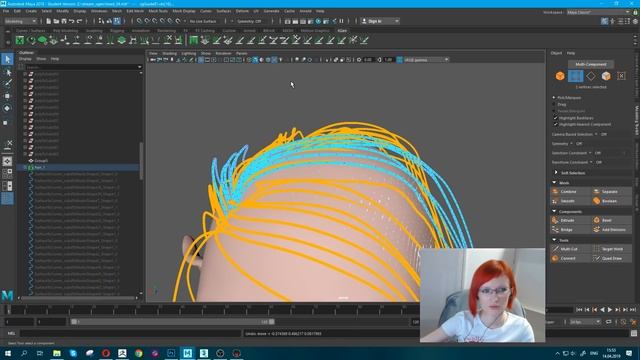
Task: Click the Multi-Cut button
Action: click(571, 249)
